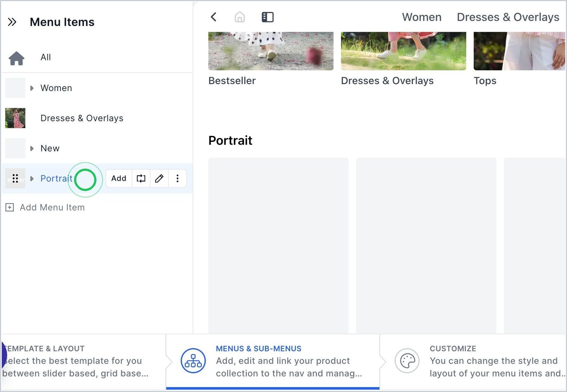Switch to the Customize step
The image size is (567, 392).
(473, 361)
